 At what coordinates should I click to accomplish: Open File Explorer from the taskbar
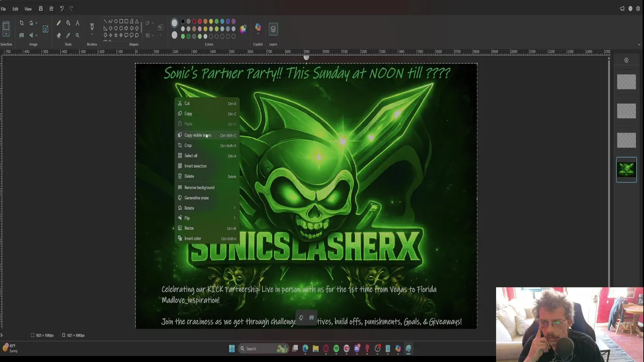click(315, 348)
